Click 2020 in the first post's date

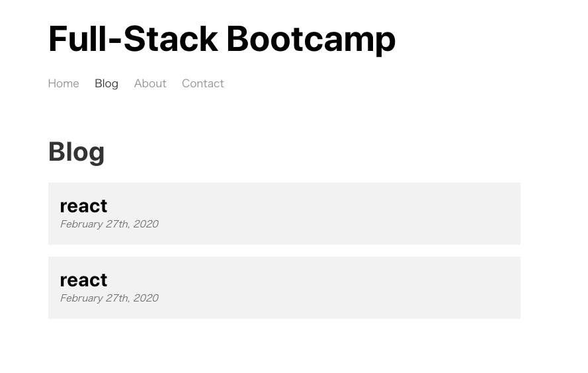[146, 224]
